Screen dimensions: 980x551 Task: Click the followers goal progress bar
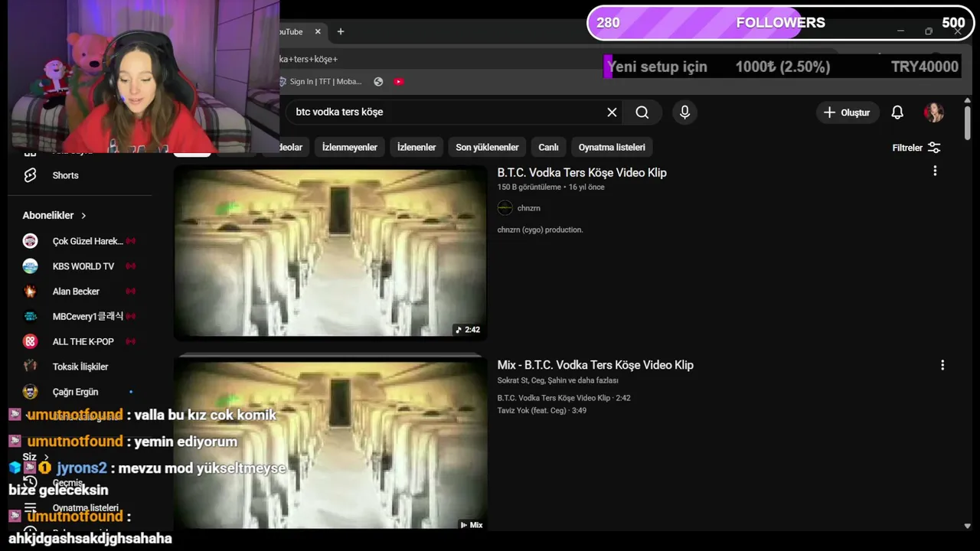pos(780,23)
